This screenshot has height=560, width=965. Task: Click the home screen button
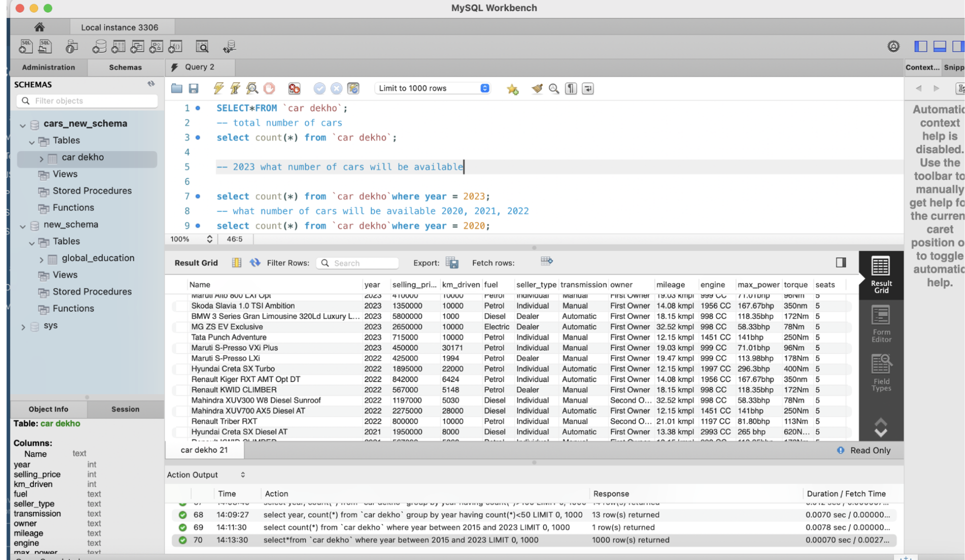[39, 27]
